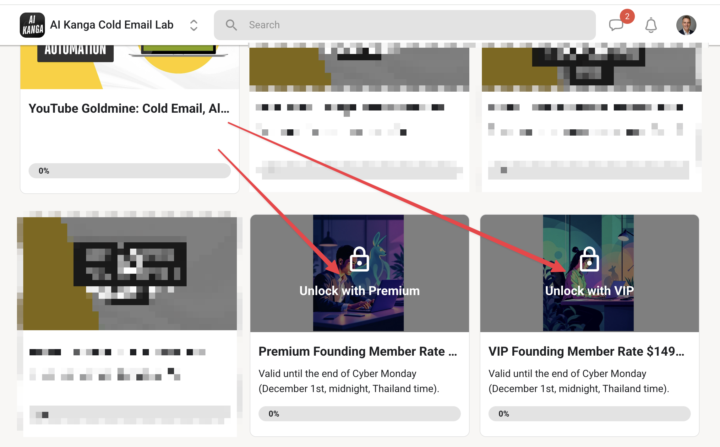The image size is (720, 447).
Task: Click VIP course Cyber Monday description
Action: (579, 381)
